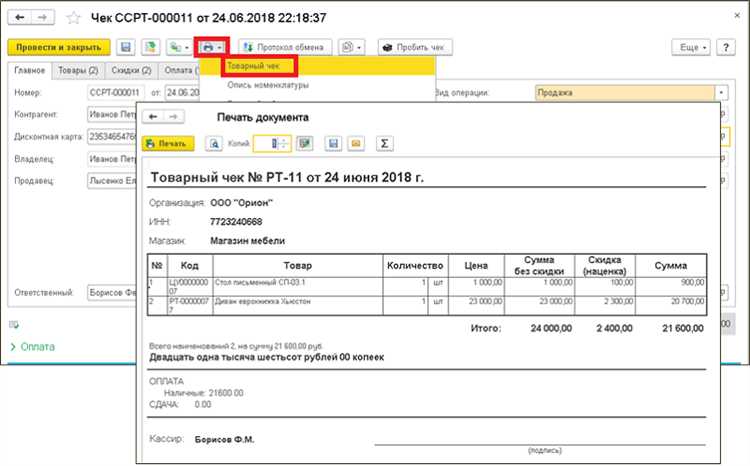Click the 'Владелец' input field
Screen dimensions: 750x466
click(x=112, y=159)
